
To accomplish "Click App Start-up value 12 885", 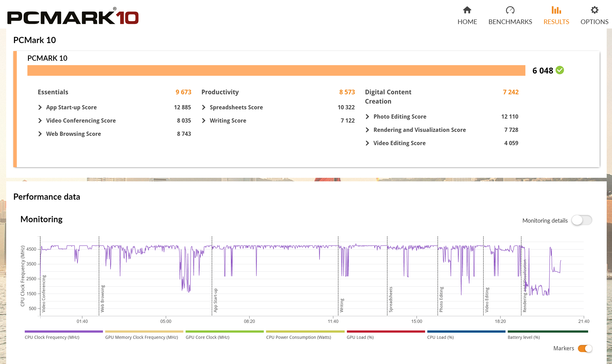I will (x=182, y=107).
